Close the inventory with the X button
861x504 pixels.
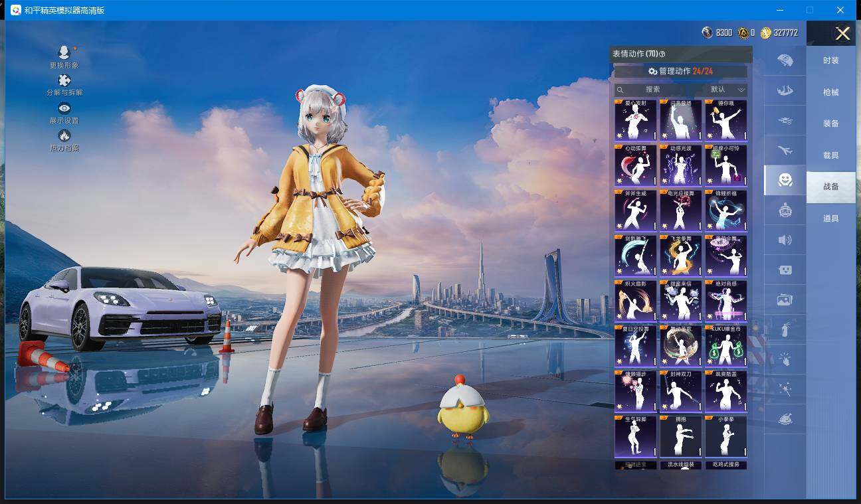tap(842, 34)
